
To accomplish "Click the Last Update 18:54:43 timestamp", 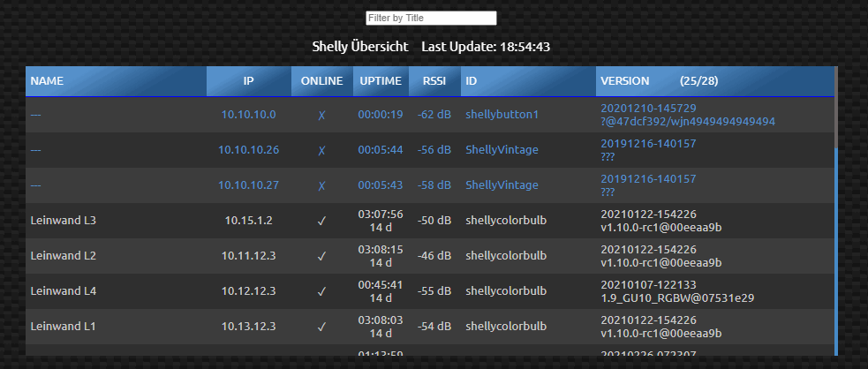I will pos(486,47).
